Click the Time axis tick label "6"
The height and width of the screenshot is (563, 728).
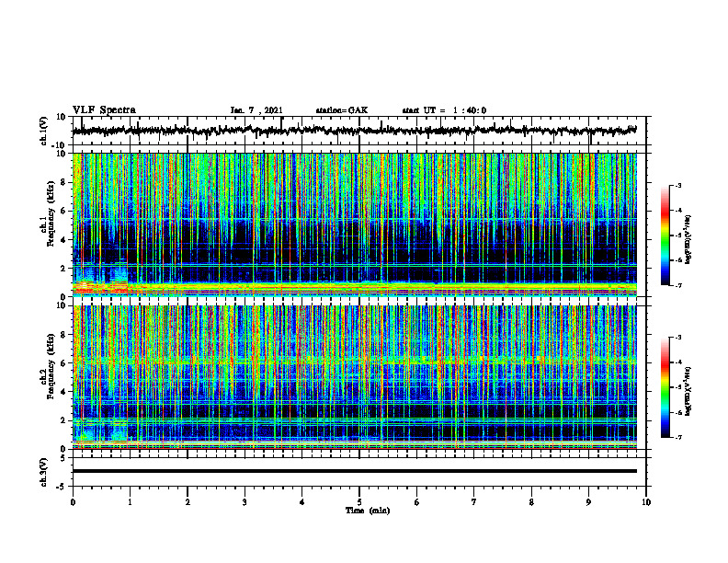coord(417,502)
